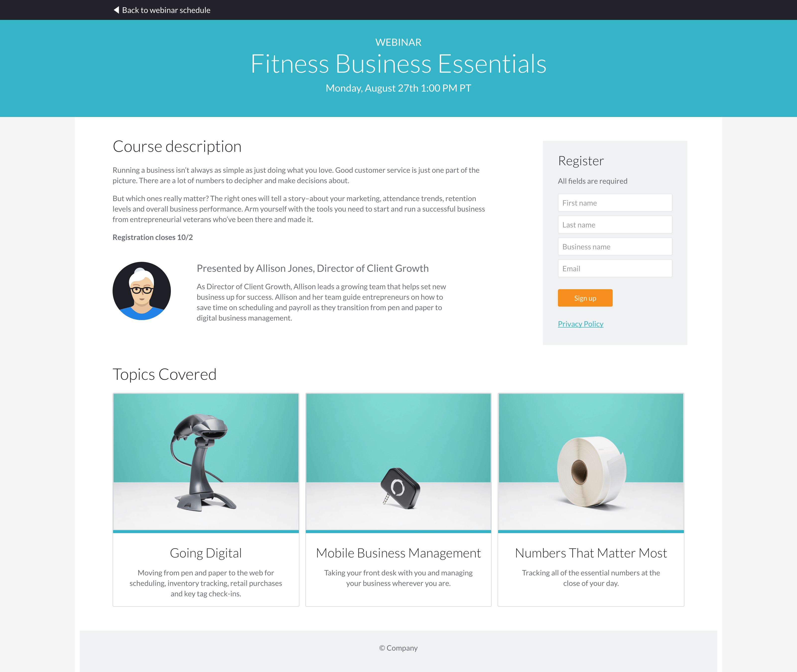Click the First name input field
797x672 pixels.
point(614,202)
